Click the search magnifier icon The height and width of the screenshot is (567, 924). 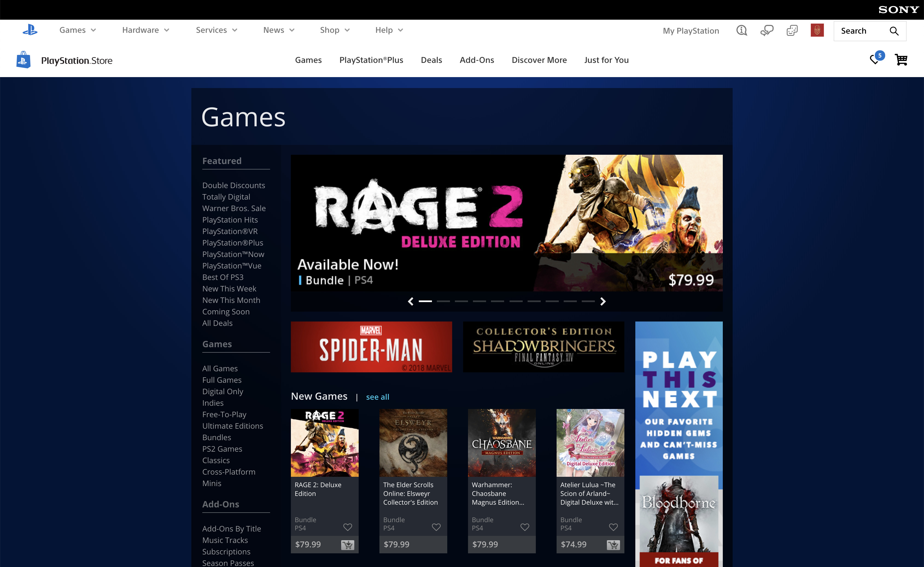[x=894, y=31]
